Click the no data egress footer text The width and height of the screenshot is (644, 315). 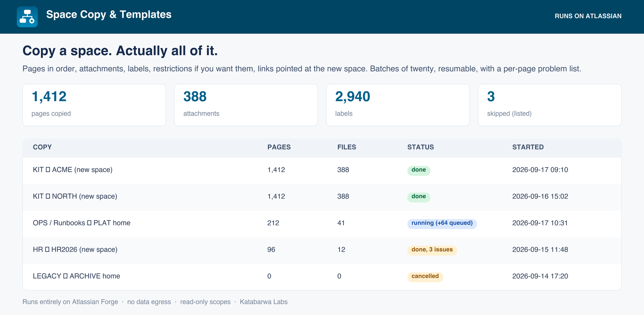point(149,302)
